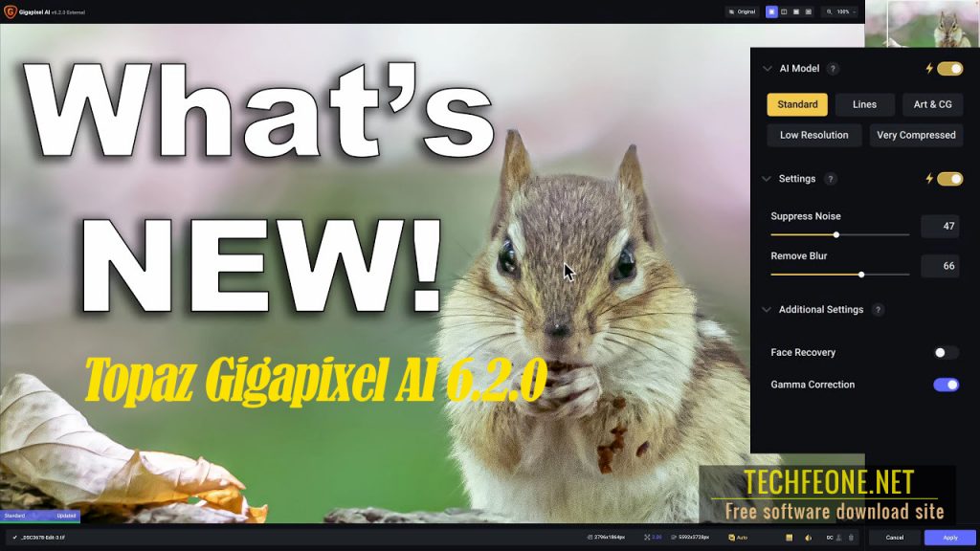980x551 pixels.
Task: Choose the comparison grid view icon
Action: (808, 11)
